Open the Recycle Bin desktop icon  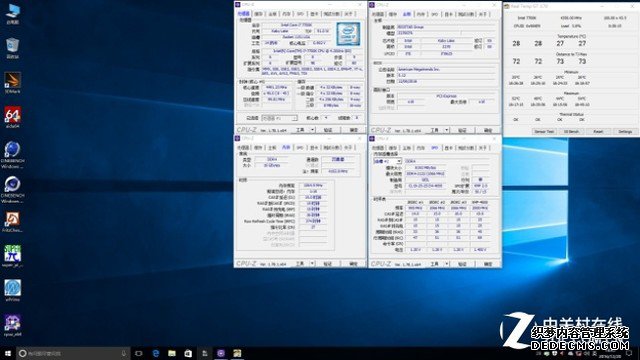tap(13, 47)
